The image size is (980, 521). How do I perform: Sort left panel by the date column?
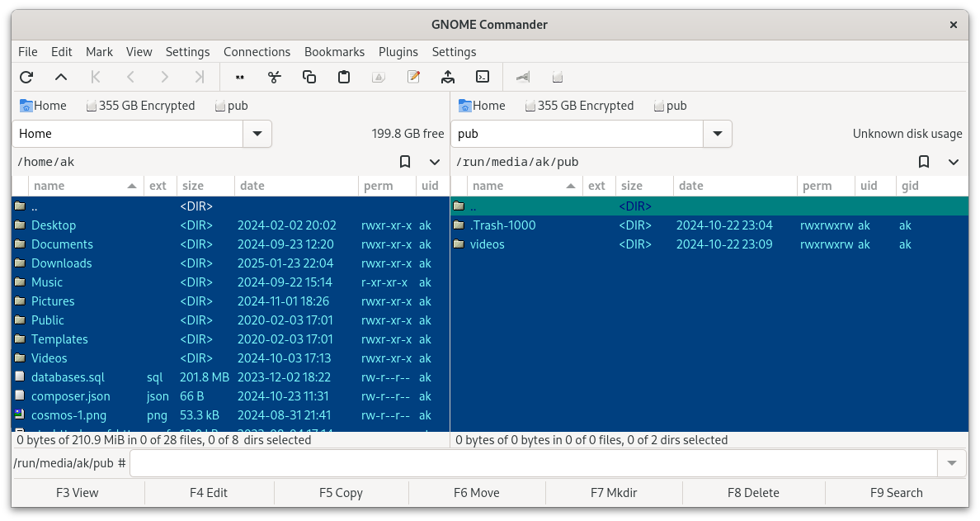[296, 186]
